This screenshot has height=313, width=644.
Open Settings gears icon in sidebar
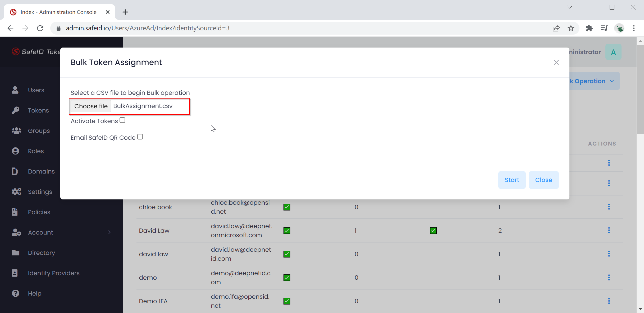click(x=16, y=191)
